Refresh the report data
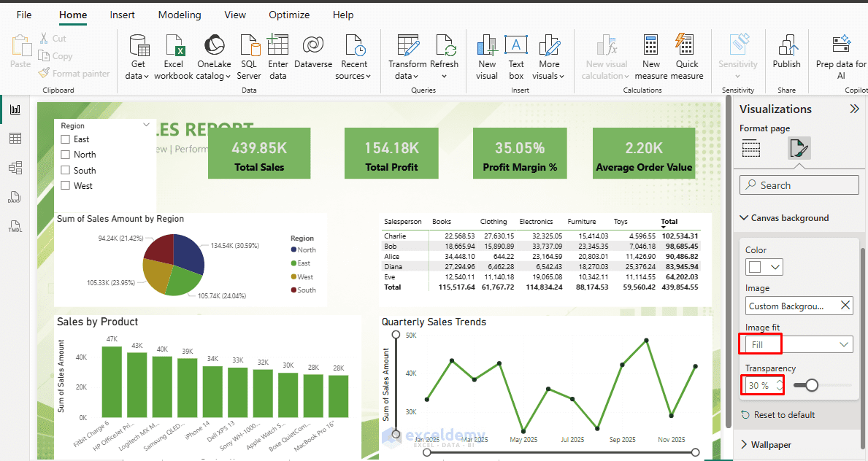The height and width of the screenshot is (461, 868). [445, 57]
